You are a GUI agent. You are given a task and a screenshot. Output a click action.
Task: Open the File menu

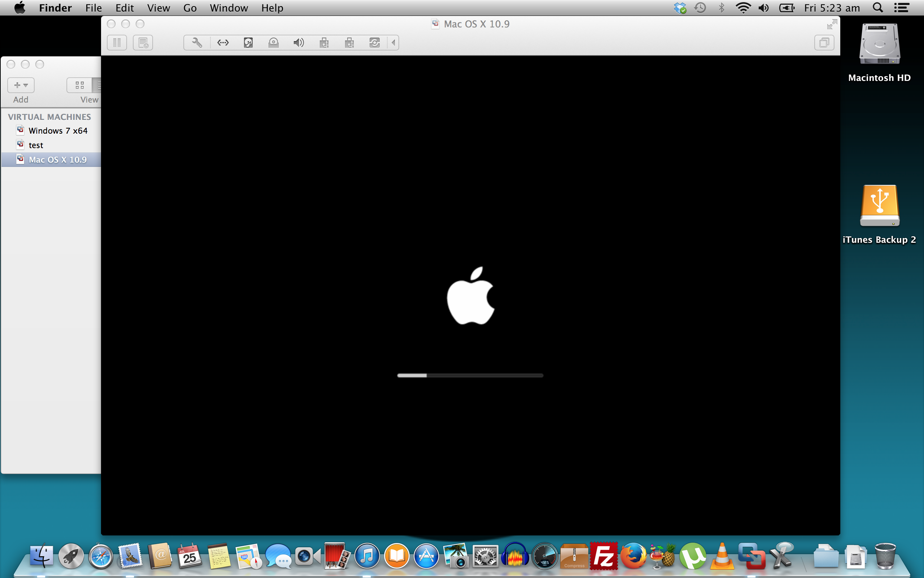tap(93, 8)
